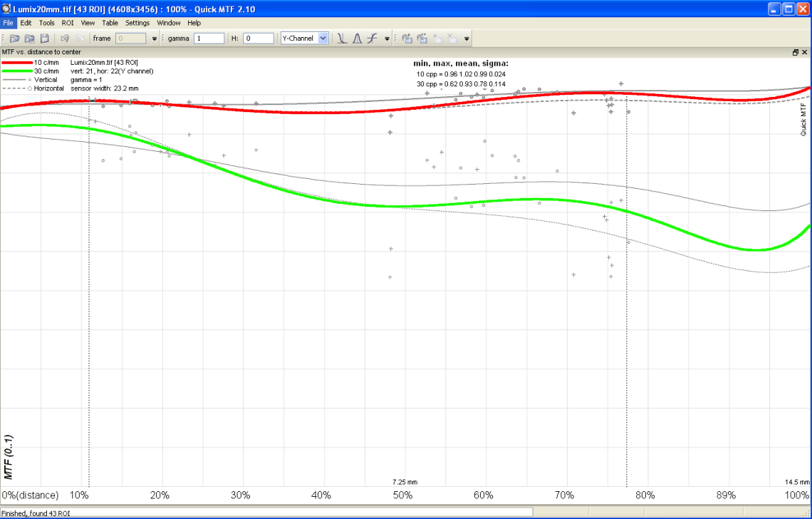Expand the ROI toolbar overflow arrow

point(467,38)
